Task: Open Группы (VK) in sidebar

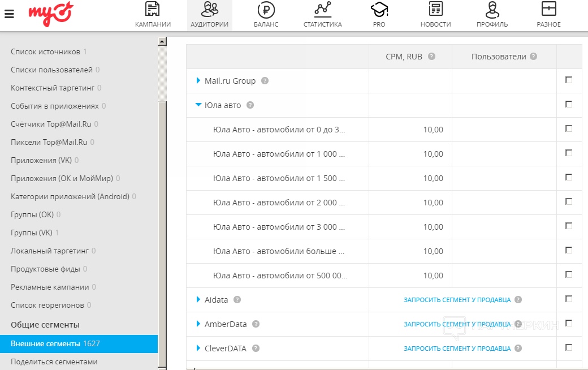Action: (32, 233)
